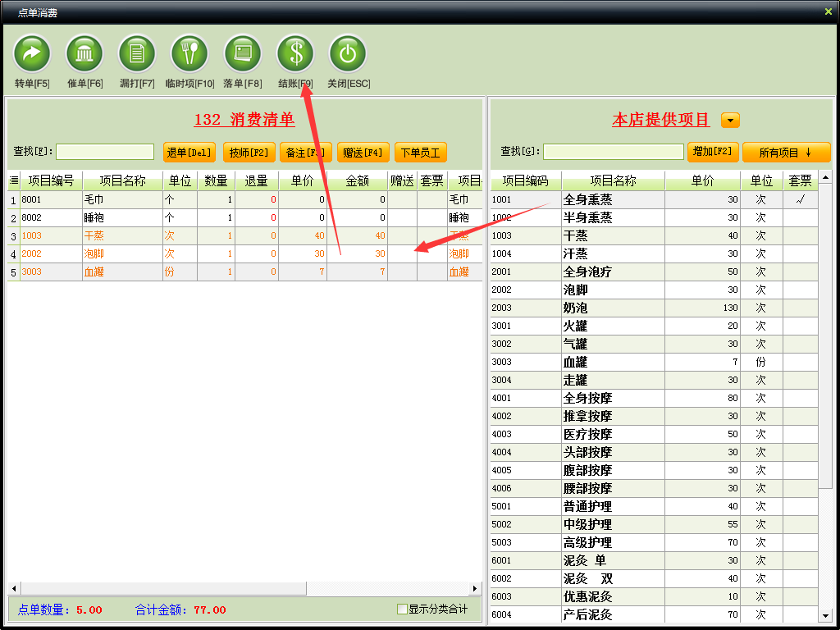Click 金额 column header
Image resolution: width=840 pixels, height=630 pixels.
pyautogui.click(x=357, y=180)
